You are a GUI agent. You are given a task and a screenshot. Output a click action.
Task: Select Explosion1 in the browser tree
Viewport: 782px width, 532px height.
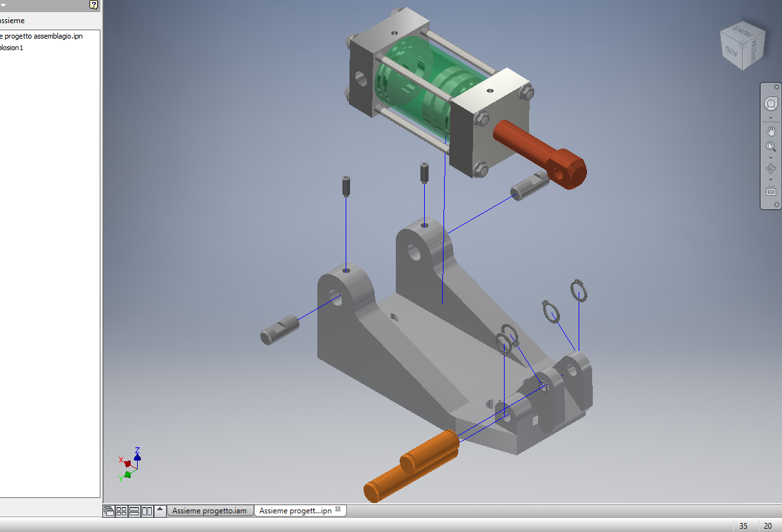13,48
